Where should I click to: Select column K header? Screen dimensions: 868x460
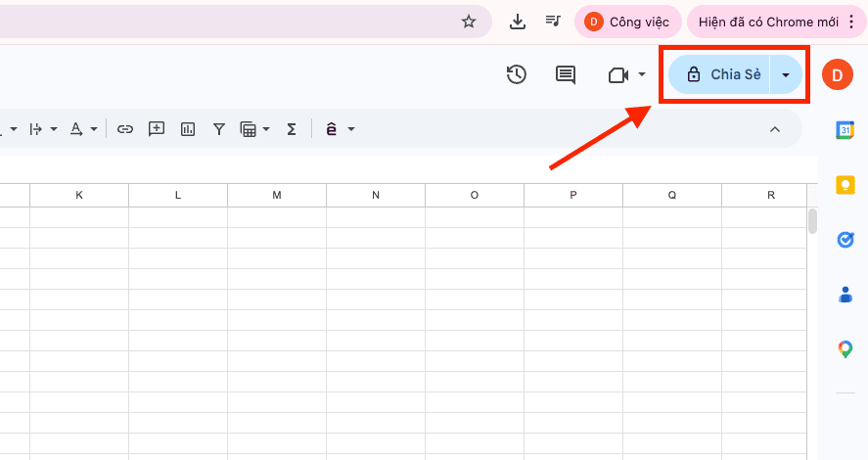tap(79, 195)
